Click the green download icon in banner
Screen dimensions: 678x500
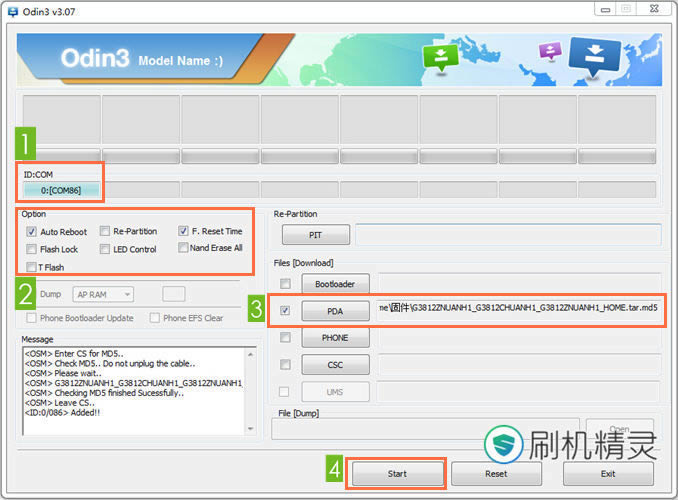[x=439, y=58]
